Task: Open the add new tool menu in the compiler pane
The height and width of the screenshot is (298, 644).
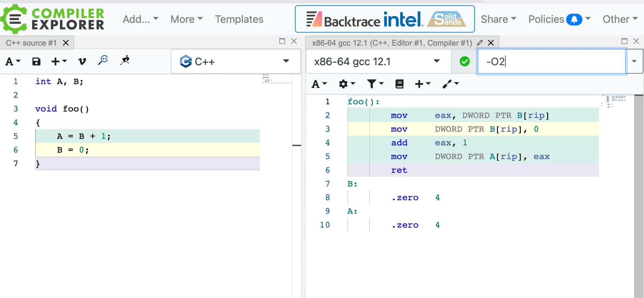Action: tap(423, 84)
